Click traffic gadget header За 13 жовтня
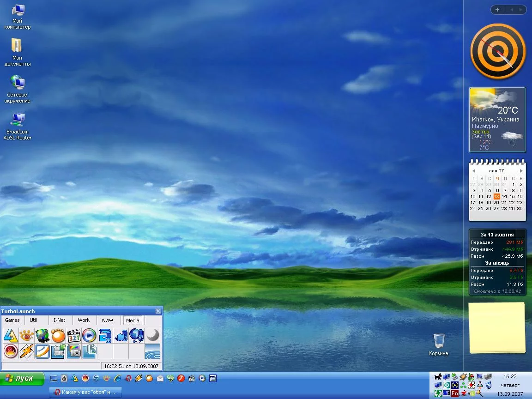The width and height of the screenshot is (532, 399). pyautogui.click(x=497, y=235)
